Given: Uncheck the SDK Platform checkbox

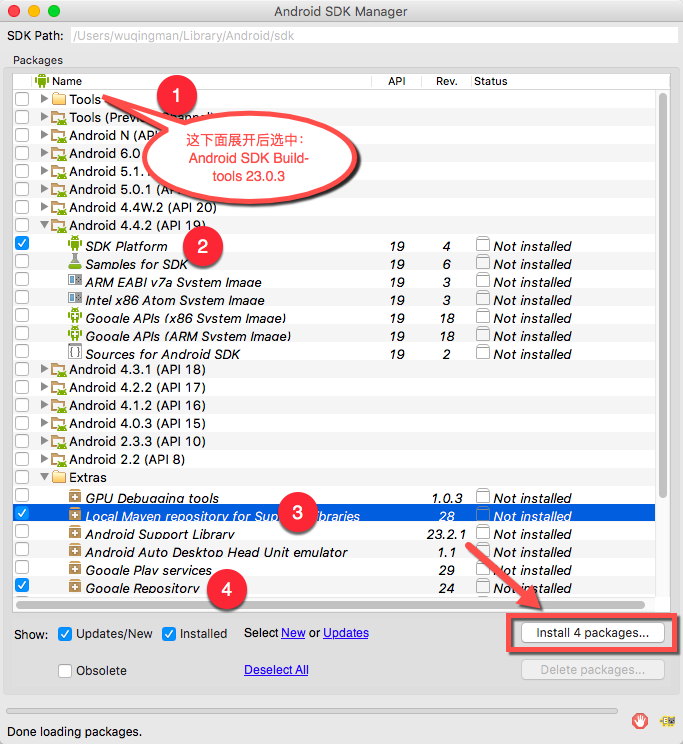Looking at the screenshot, I should [x=22, y=243].
